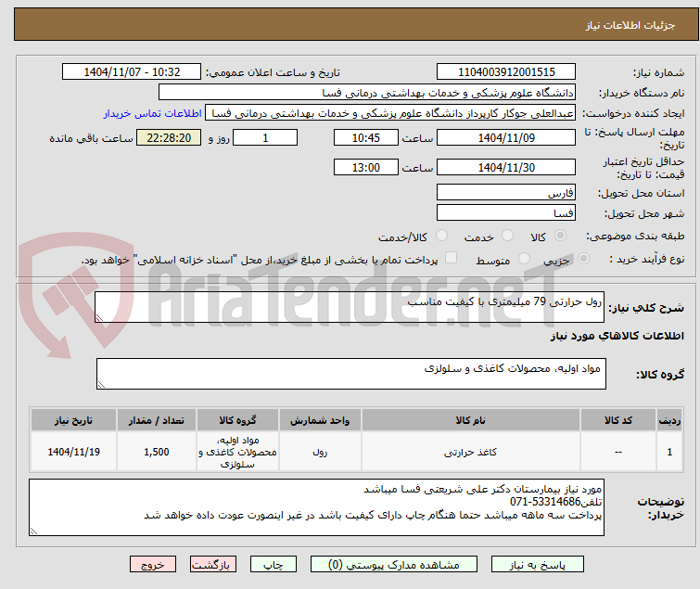Viewport: 700px width, 589px height.
Task: Click the طبقه بندی موضوعی label
Action: (x=635, y=236)
